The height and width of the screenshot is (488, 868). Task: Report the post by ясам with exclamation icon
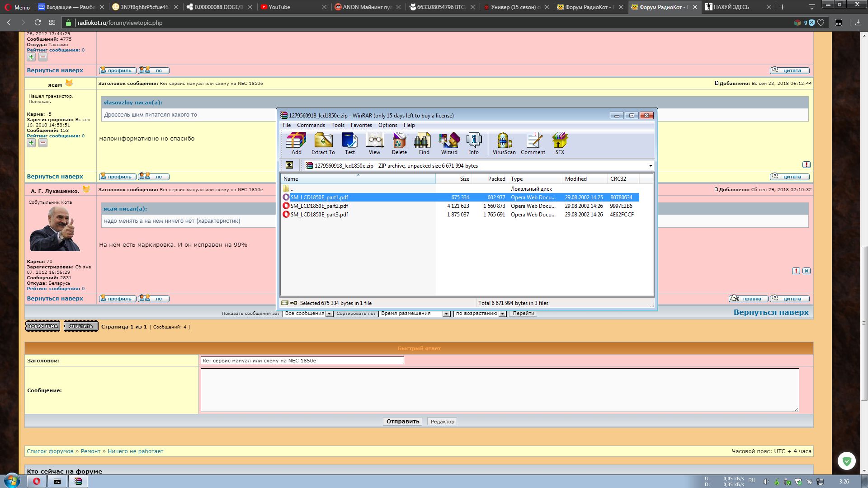pos(807,165)
